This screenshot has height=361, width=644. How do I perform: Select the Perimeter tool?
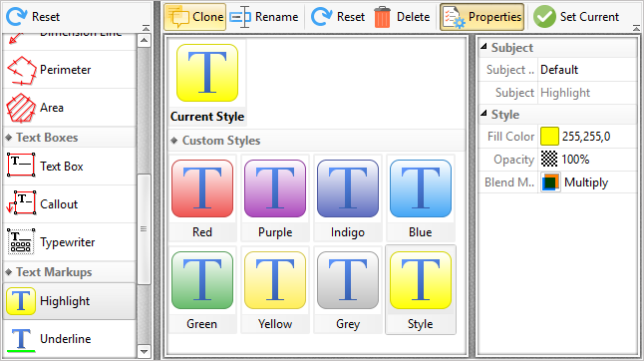[x=69, y=70]
